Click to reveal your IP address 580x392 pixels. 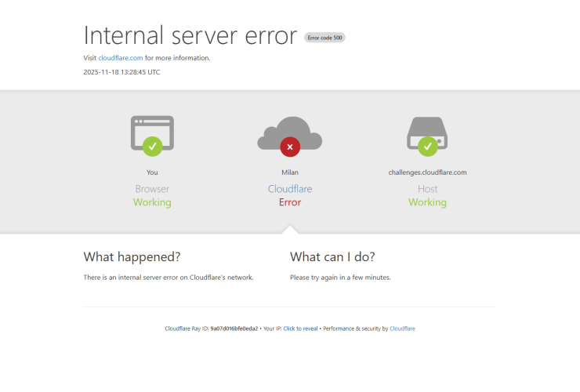coord(300,328)
